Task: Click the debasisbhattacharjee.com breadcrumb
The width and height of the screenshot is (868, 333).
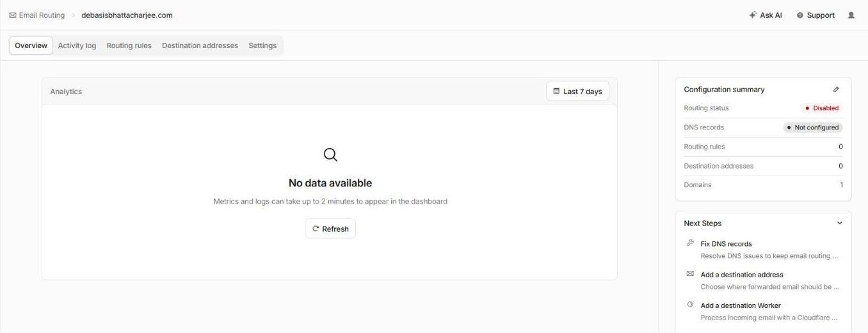Action: 127,15
